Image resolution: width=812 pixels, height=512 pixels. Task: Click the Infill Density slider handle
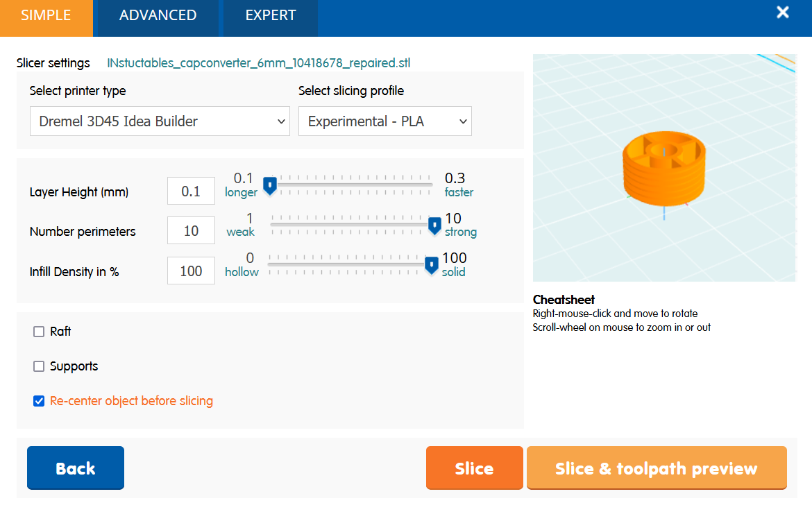pos(432,265)
